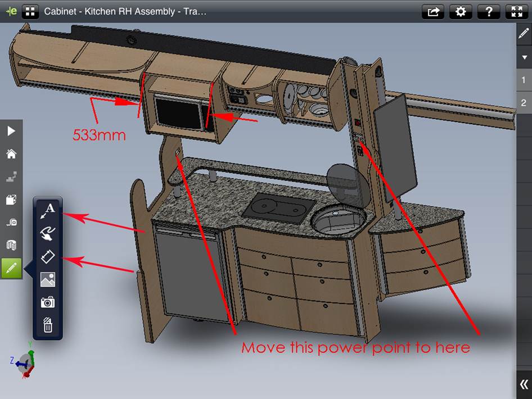This screenshot has width=532, height=399.
Task: Open the measure tape tool
Action: click(x=11, y=223)
